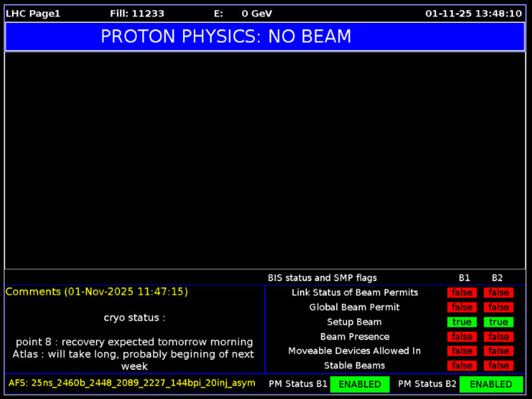The height and width of the screenshot is (399, 532).
Task: Click the B2 Stable Beams false indicator
Action: point(498,365)
